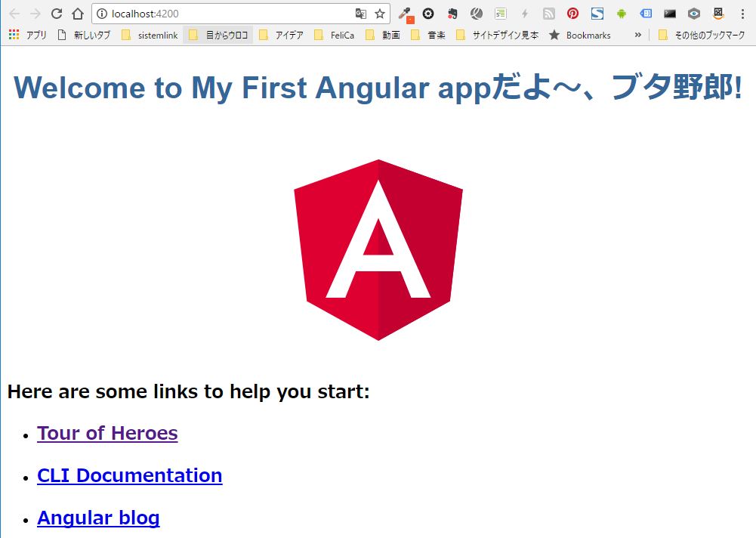Reload the localhost page
The width and height of the screenshot is (756, 538).
tap(57, 14)
